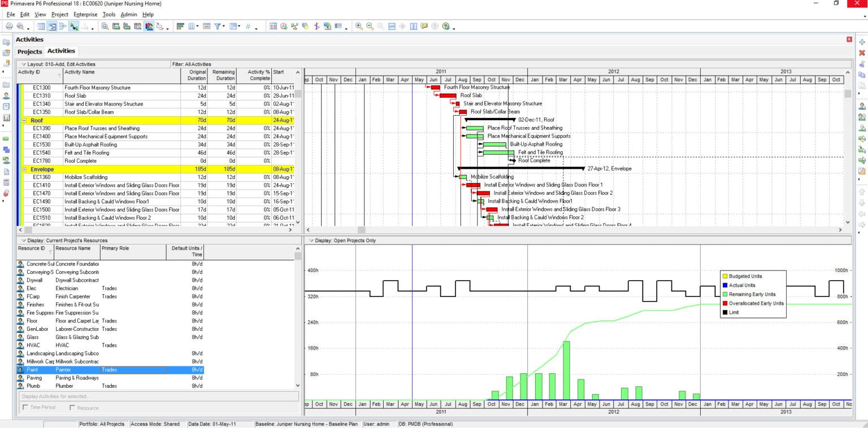Click the Resources icon in the left sidebar
The width and height of the screenshot is (868, 428).
[x=7, y=94]
